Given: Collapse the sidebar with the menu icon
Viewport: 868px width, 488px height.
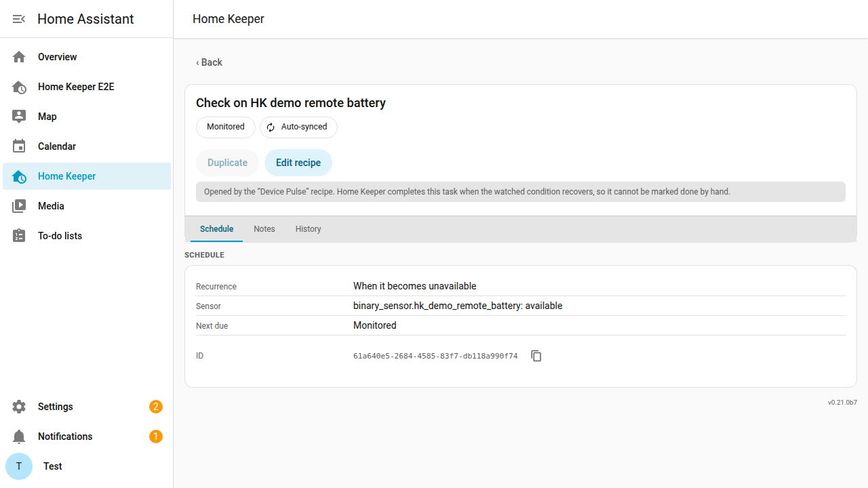Looking at the screenshot, I should click(19, 19).
